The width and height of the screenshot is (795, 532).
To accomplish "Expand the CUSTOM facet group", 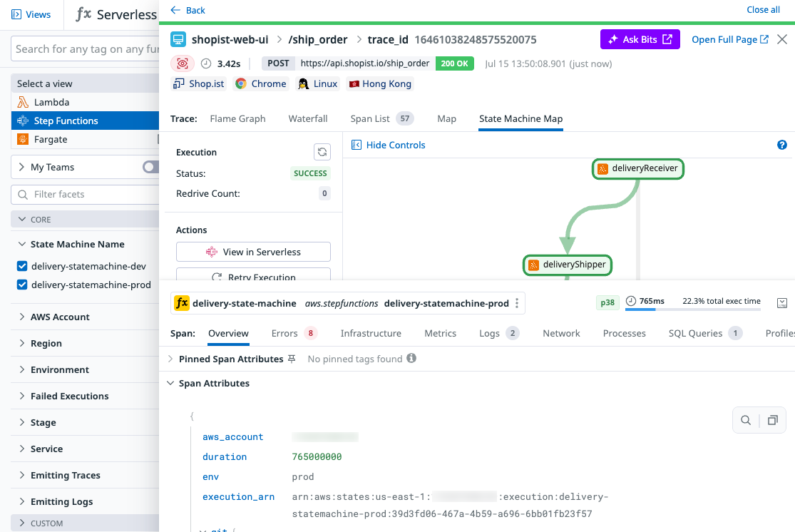I will click(x=22, y=522).
